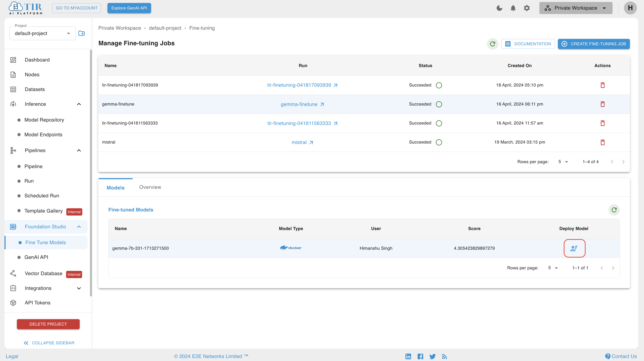Select the gemma-7b-331-1713271500 model name
The height and width of the screenshot is (361, 644).
coord(141,248)
